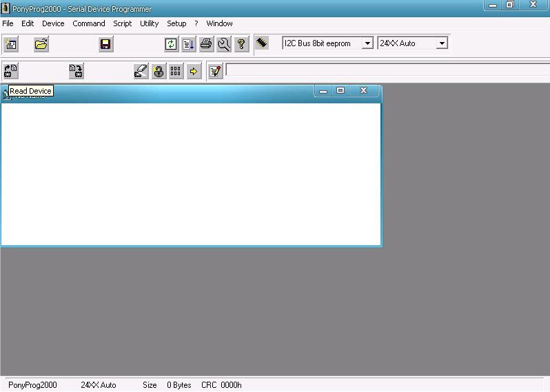Click the Load Script icon with blue arrow
The height and width of the screenshot is (392, 550).
(x=188, y=44)
